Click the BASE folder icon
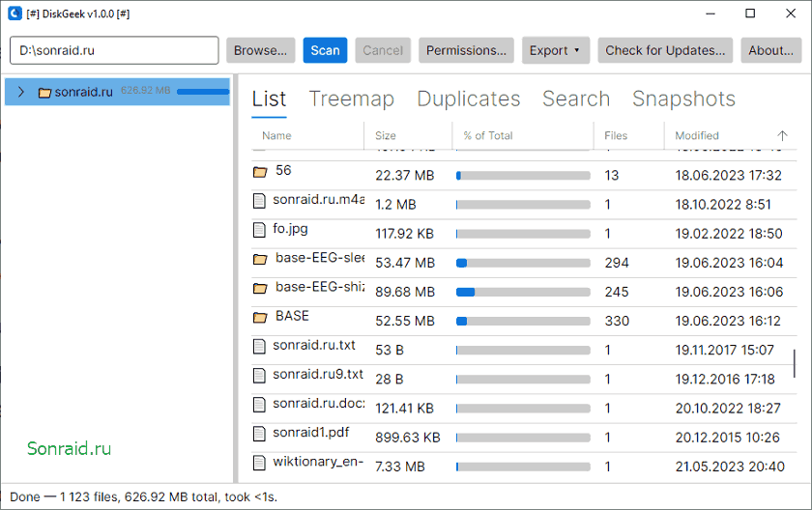Screen dimensions: 812x510 pos(260,317)
